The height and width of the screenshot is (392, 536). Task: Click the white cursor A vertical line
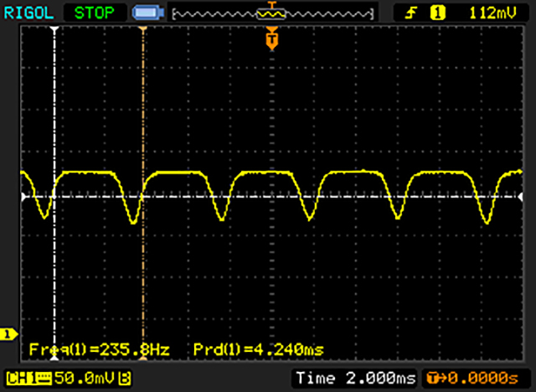tap(54, 193)
